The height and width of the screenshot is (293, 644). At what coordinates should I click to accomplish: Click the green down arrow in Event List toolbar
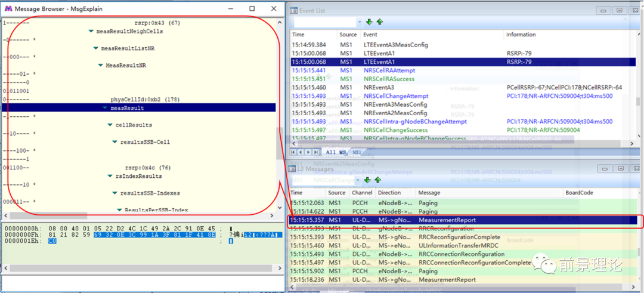(370, 21)
